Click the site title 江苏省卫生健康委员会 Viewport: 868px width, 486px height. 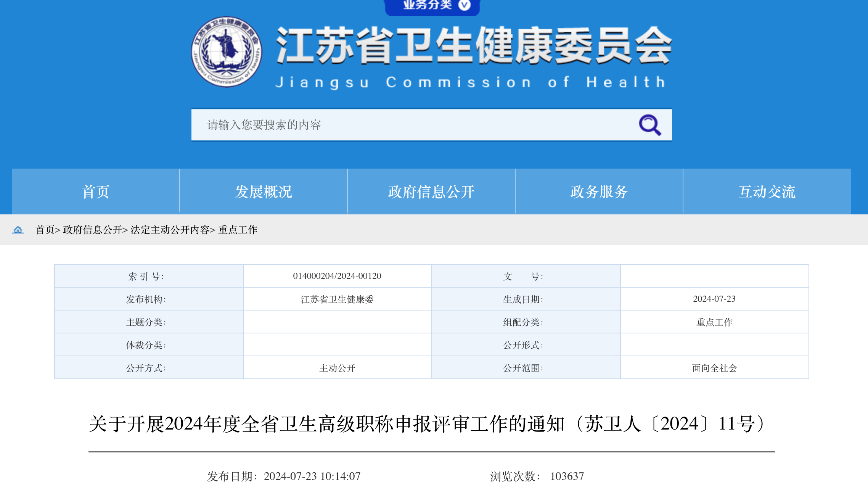click(474, 45)
